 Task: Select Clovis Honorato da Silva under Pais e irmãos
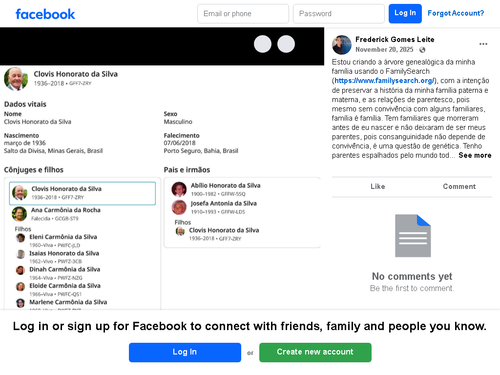tap(224, 230)
